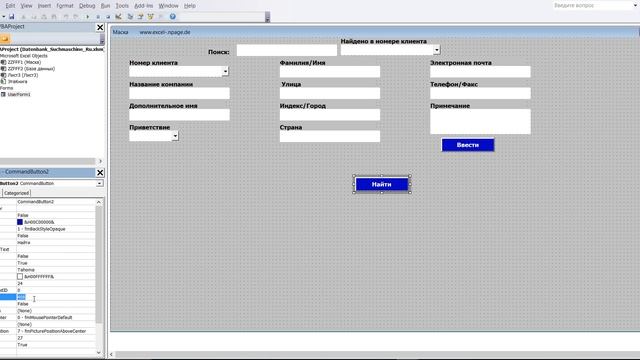This screenshot has width=640, height=360.
Task: Open the View menu
Action: 26,6
